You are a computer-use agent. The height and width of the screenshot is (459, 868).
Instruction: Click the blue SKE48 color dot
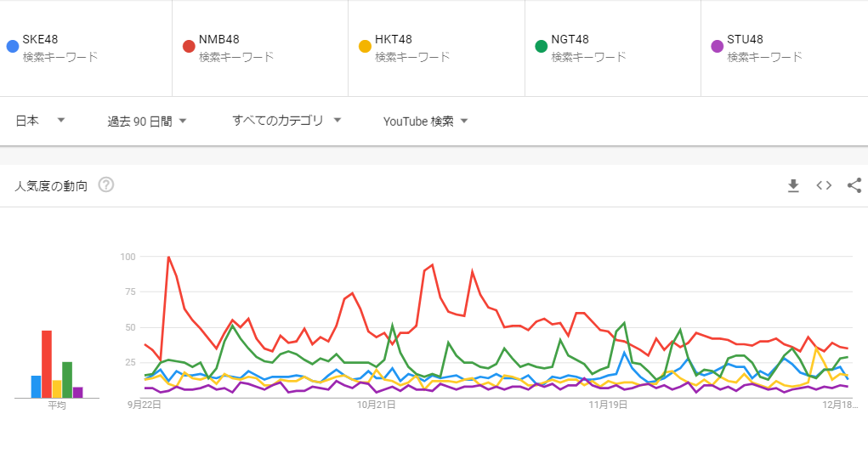[12, 46]
